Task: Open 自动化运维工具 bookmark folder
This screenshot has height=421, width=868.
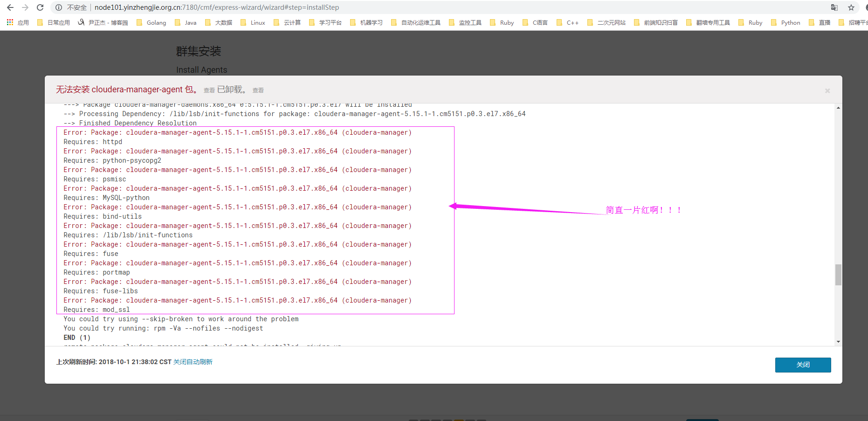Action: [416, 22]
